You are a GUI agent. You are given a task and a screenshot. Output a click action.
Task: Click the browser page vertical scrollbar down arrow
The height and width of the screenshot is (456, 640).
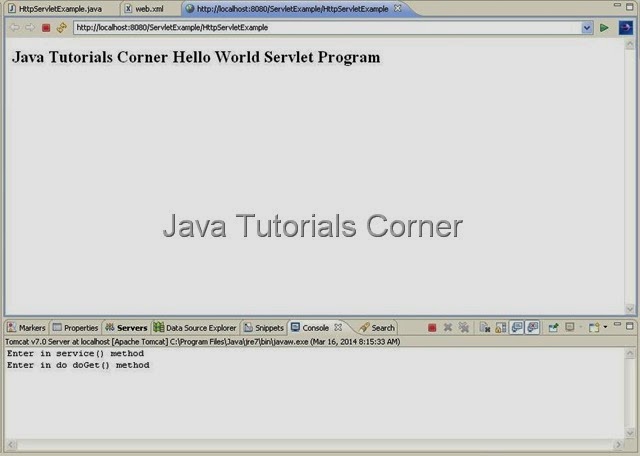point(630,309)
